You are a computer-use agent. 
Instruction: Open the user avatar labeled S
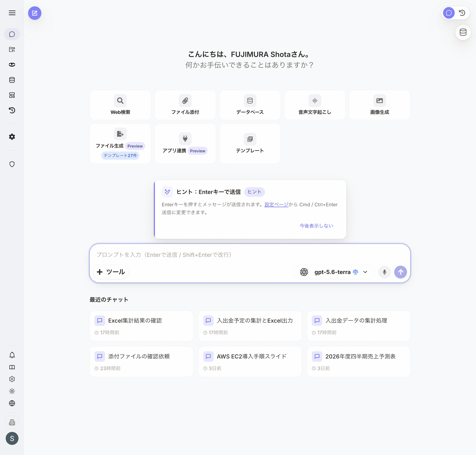click(x=12, y=438)
